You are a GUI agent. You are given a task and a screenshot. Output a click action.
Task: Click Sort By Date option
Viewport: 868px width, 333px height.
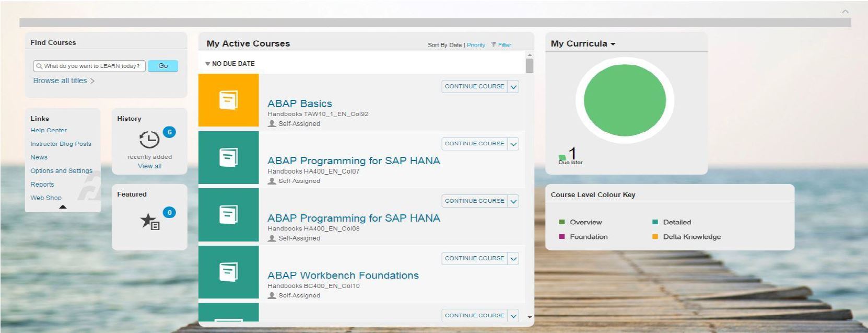point(444,45)
